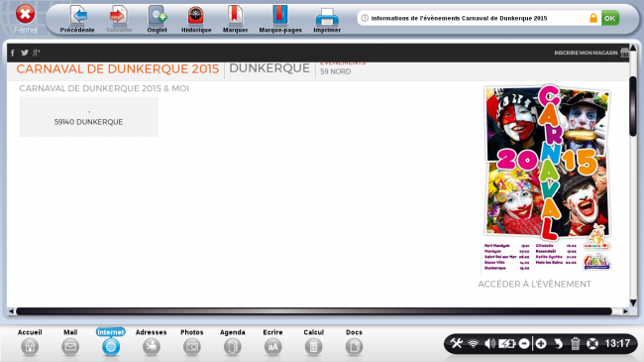
Task: Open the trash bin icon
Action: point(575,343)
